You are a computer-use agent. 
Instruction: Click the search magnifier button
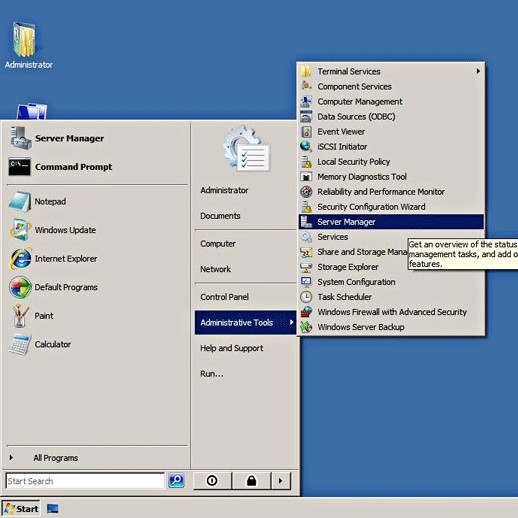(x=176, y=481)
